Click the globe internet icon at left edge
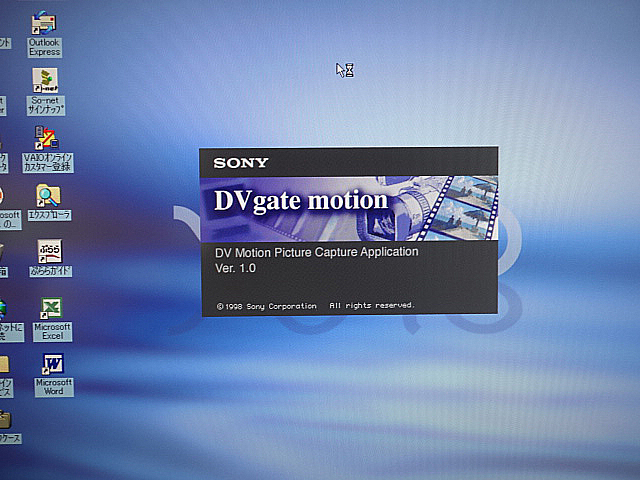Screen dimensions: 640x480 point(3,308)
